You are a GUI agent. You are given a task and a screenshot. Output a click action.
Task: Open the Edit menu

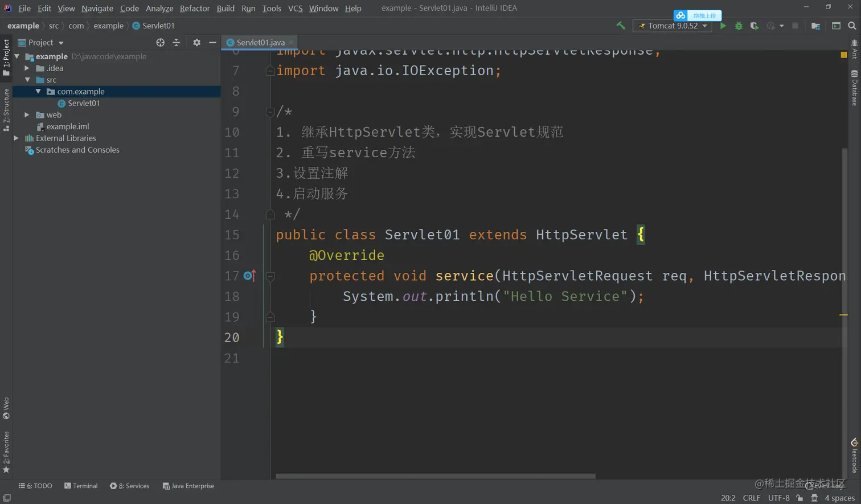pos(44,9)
